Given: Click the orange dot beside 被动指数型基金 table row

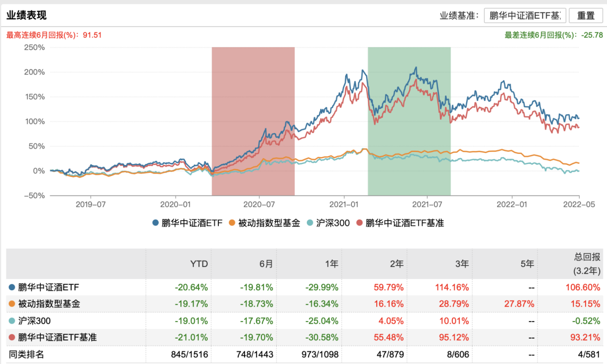Looking at the screenshot, I should click(12, 304).
